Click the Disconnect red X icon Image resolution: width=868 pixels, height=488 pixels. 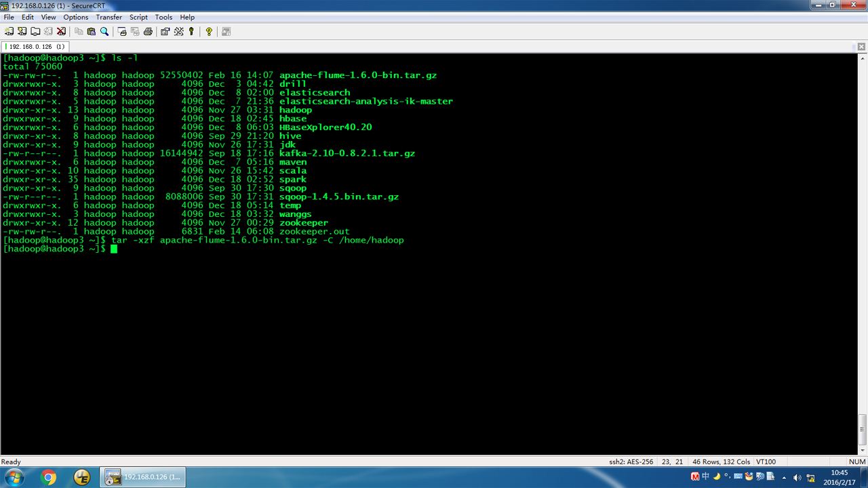point(61,31)
